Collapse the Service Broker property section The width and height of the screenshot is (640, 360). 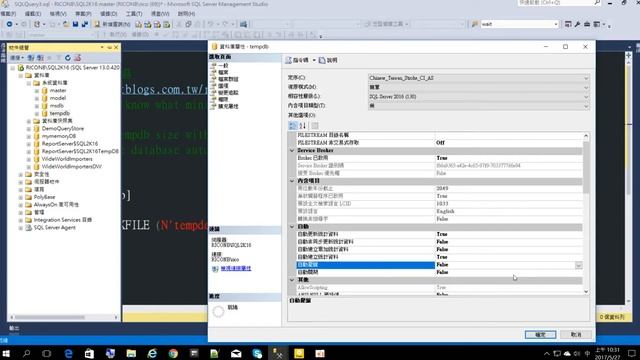(292, 151)
